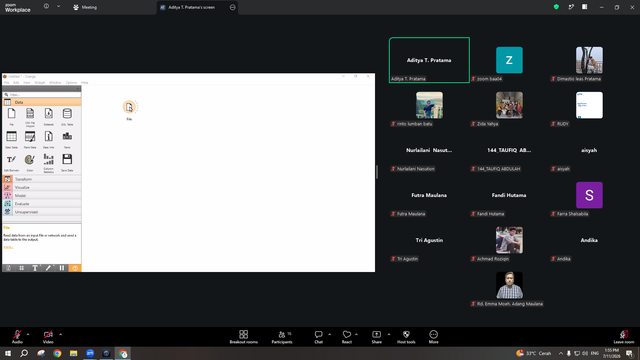Viewport: 640px width, 360px height.
Task: Open the arrow next to Audio
Action: 28,334
